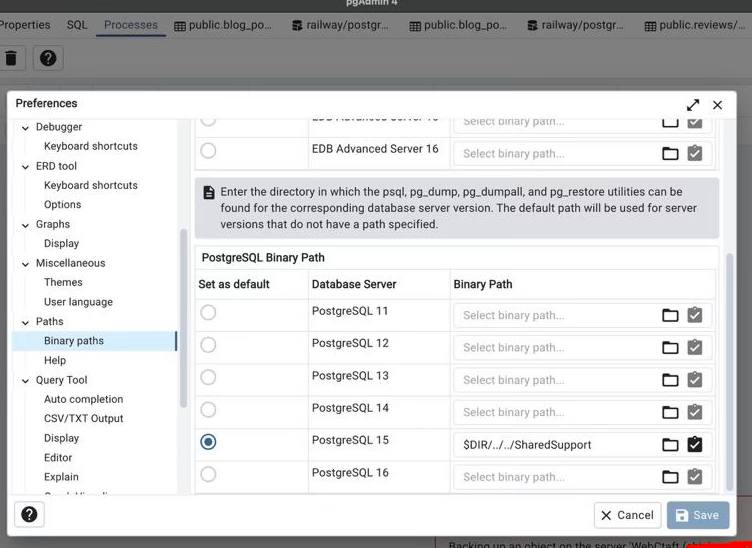
Task: Click the Save button
Action: point(698,515)
